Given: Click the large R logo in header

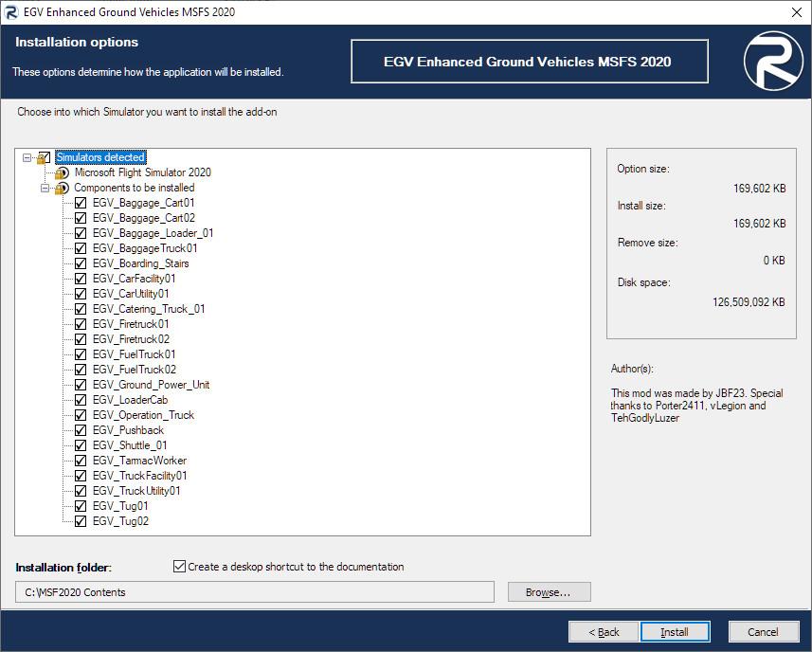Looking at the screenshot, I should [x=773, y=61].
